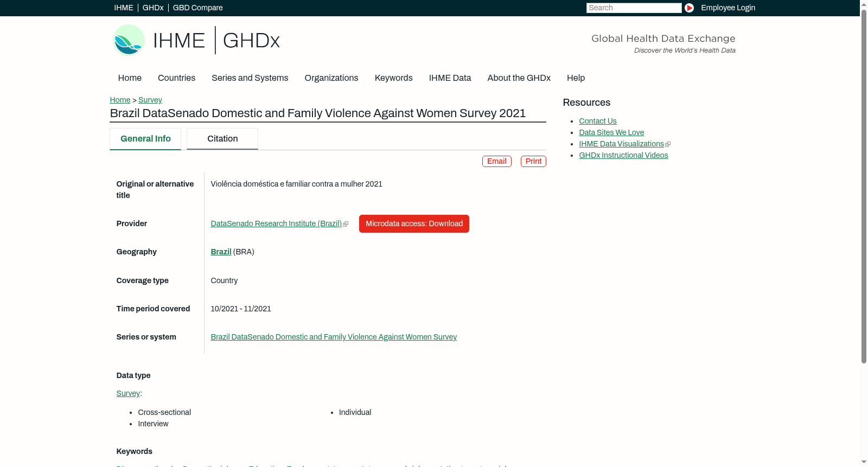Open Contact Us in Resources
The width and height of the screenshot is (868, 467).
(598, 121)
